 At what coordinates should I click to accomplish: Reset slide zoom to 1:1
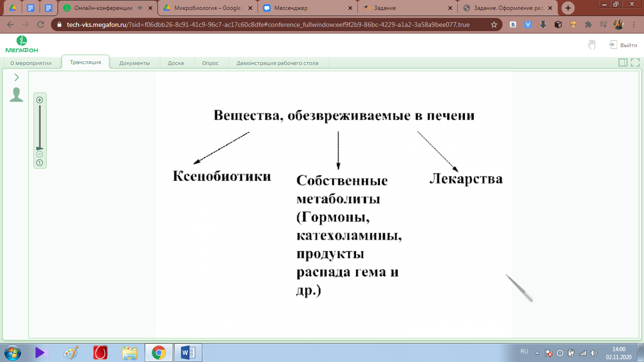40,163
